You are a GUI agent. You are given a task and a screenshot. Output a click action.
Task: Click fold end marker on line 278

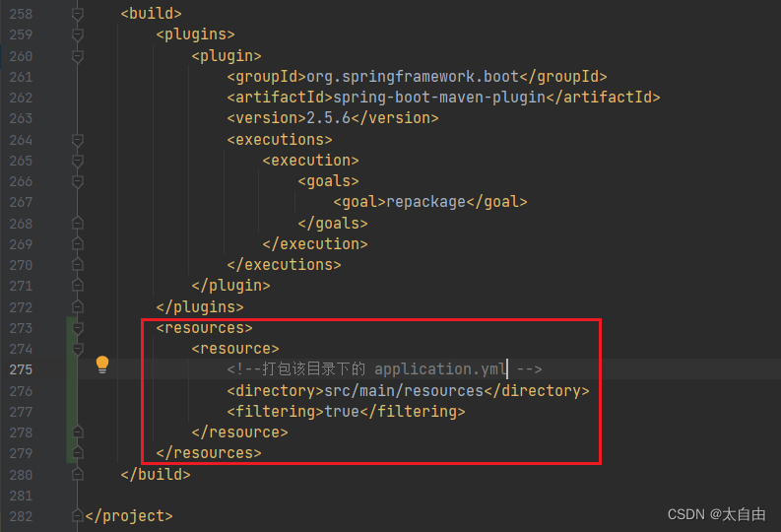77,432
